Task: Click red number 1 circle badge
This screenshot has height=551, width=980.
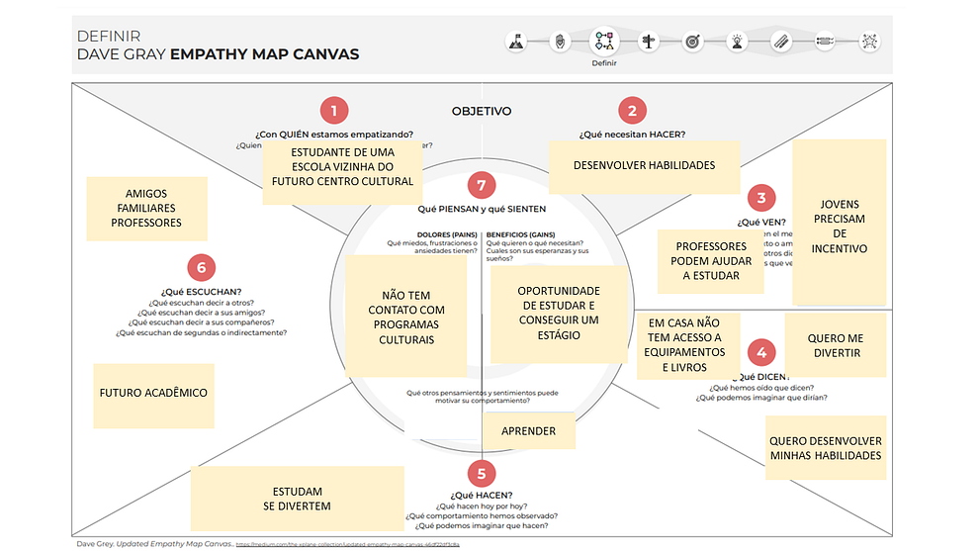Action: (x=334, y=111)
